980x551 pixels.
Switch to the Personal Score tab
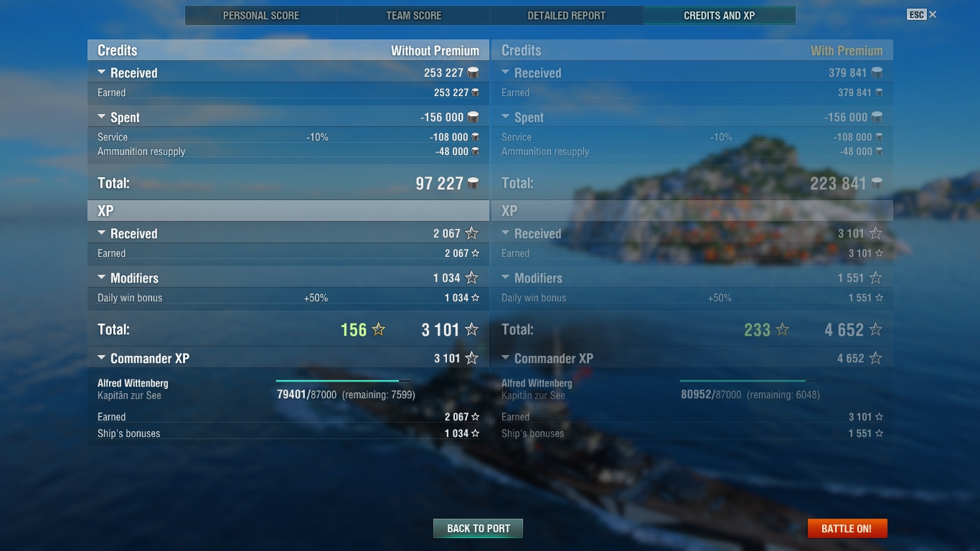(x=261, y=15)
